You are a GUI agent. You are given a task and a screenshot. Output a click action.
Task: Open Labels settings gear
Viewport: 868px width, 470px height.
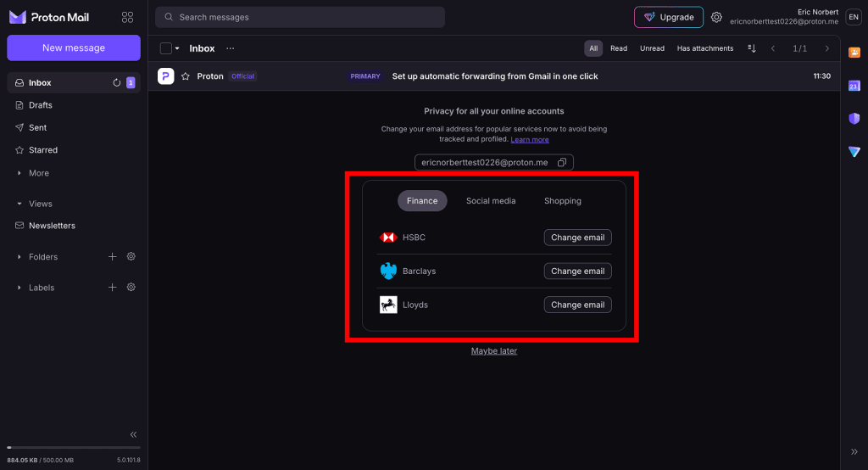click(131, 287)
